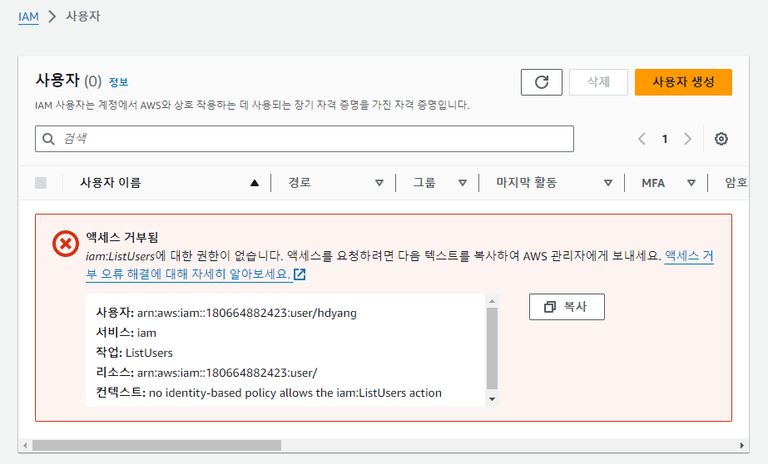Sort ascending by 사용자 이름 arrow
This screenshot has width=768, height=464.
(x=254, y=183)
